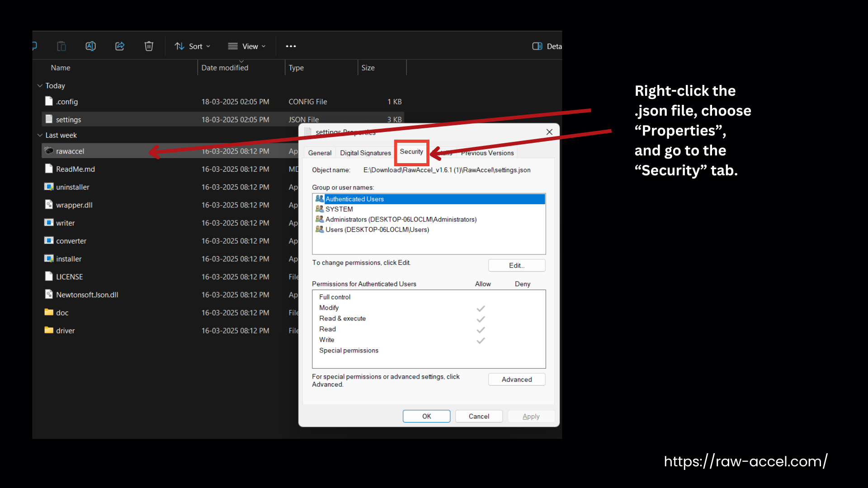This screenshot has height=488, width=868.
Task: Select the converter application icon
Action: tap(49, 240)
